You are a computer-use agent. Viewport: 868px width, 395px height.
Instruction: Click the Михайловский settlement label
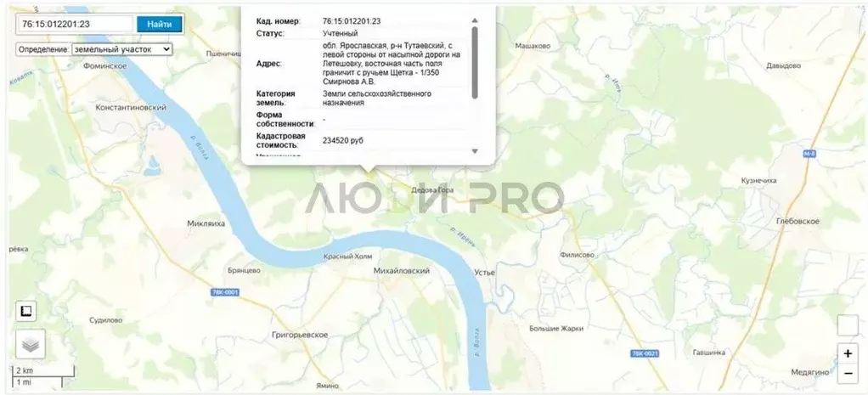402,271
